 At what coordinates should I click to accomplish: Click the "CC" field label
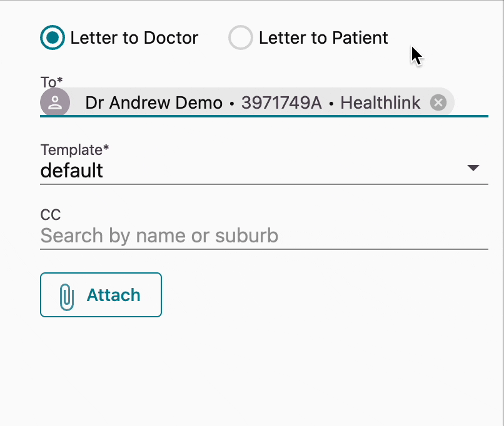pyautogui.click(x=51, y=215)
